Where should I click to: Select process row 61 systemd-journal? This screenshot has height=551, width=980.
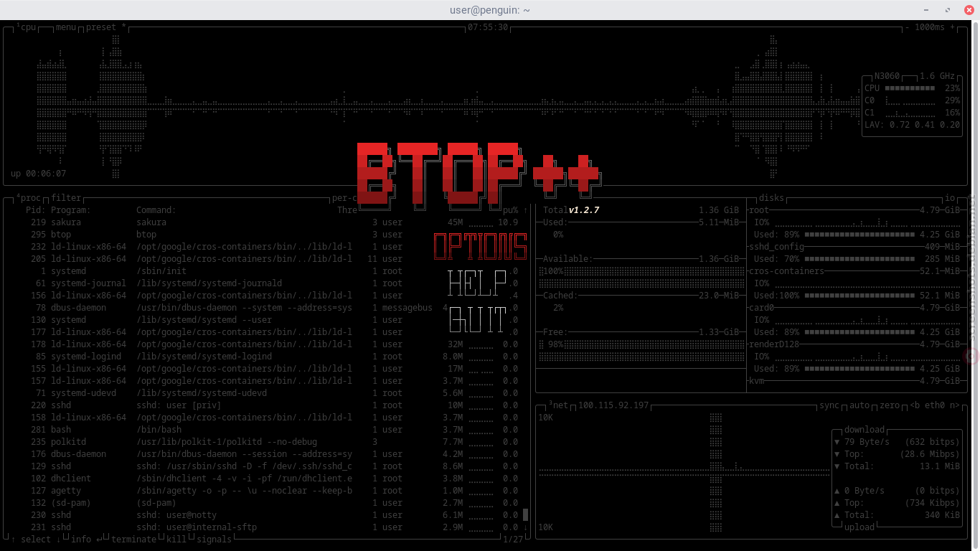[263, 283]
